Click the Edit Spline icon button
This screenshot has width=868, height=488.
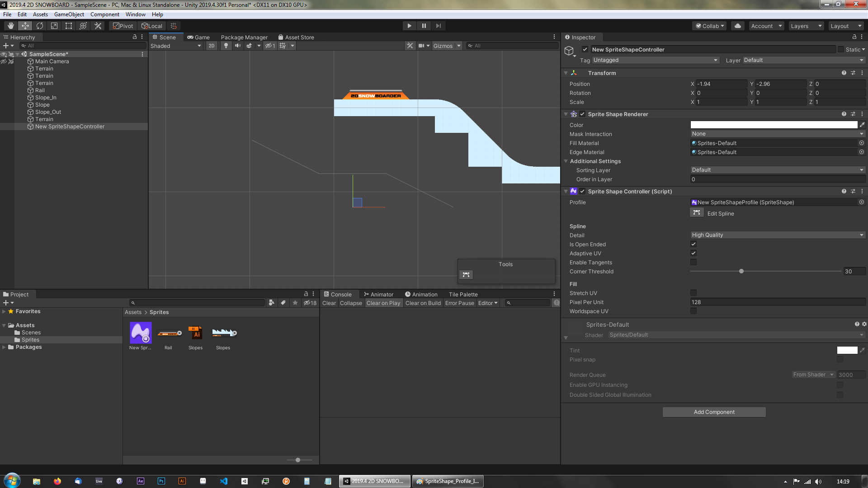(x=697, y=213)
